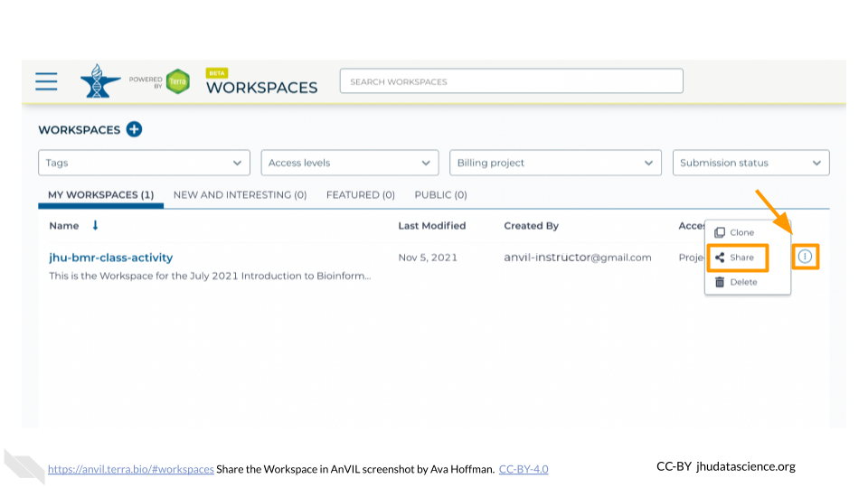Click the AnVIL logo icon

tap(99, 80)
